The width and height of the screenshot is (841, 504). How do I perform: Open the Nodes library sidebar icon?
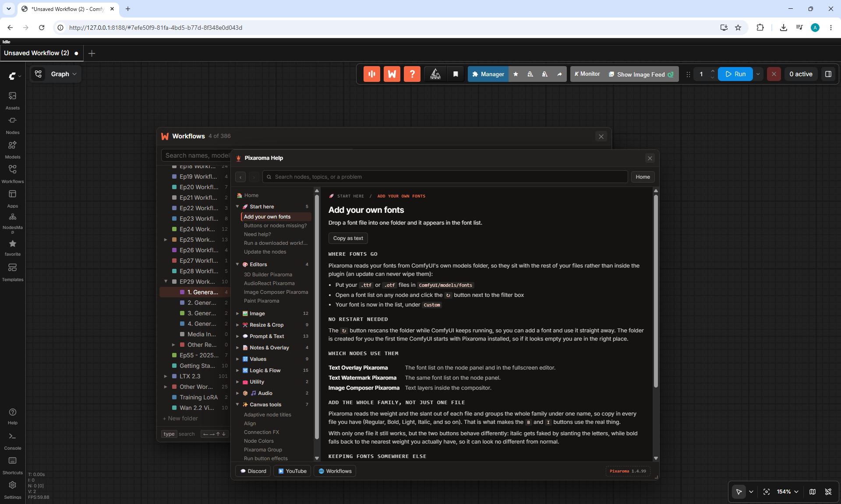pos(12,125)
